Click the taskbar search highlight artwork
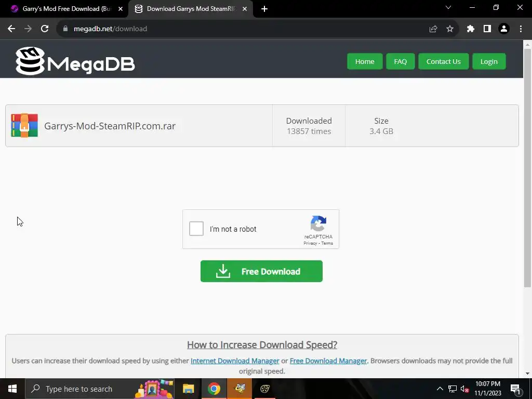Viewport: 532px width, 399px height. (x=154, y=389)
